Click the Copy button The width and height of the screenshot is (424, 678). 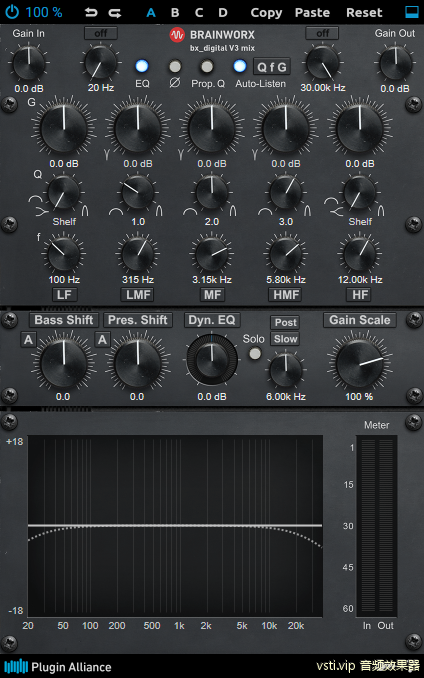point(266,13)
